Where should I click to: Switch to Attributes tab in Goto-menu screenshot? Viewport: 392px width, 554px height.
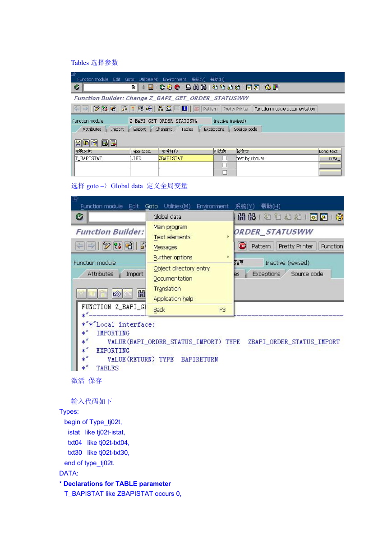pyautogui.click(x=100, y=274)
